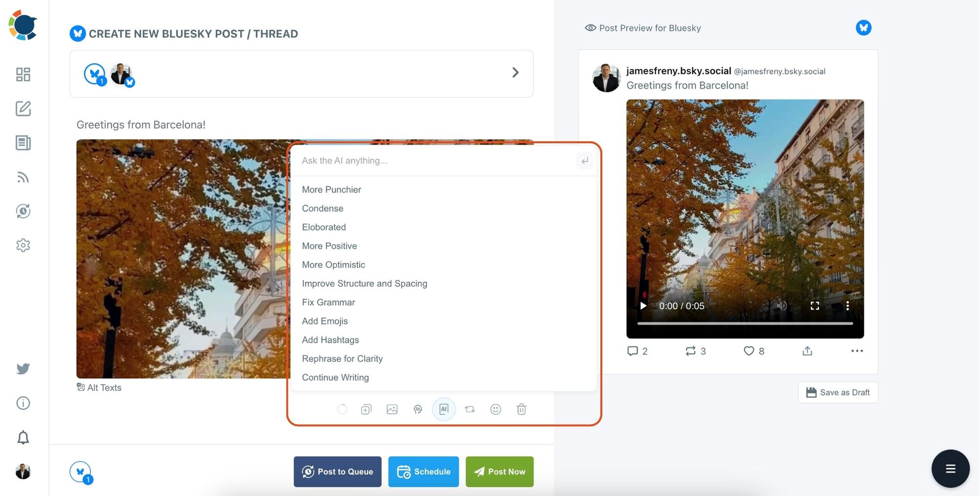The height and width of the screenshot is (496, 980).
Task: Submit the AI prompt with the enter arrow
Action: point(585,161)
